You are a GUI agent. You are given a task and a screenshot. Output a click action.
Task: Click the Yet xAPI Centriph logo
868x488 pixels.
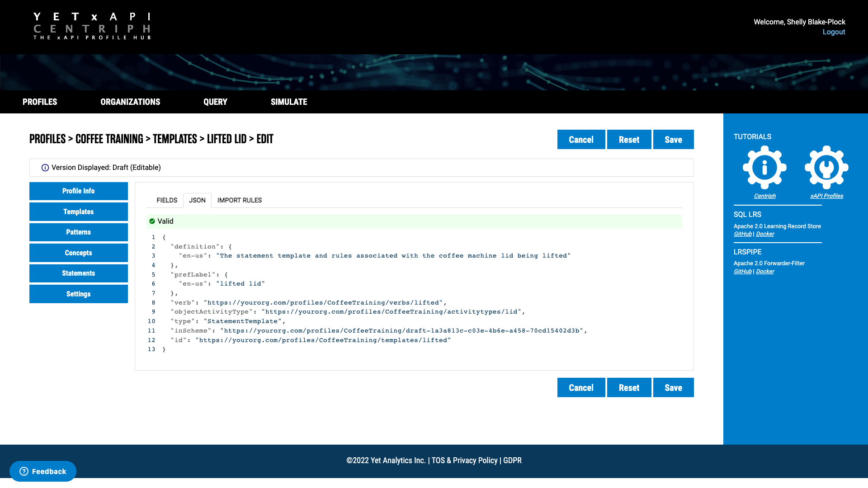coord(92,26)
